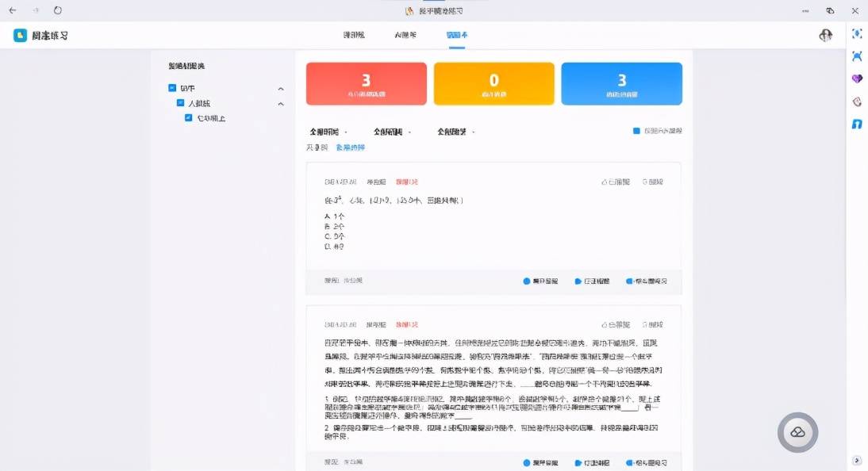Click the blue figure icon in right sidebar
The image size is (868, 471).
(x=857, y=56)
